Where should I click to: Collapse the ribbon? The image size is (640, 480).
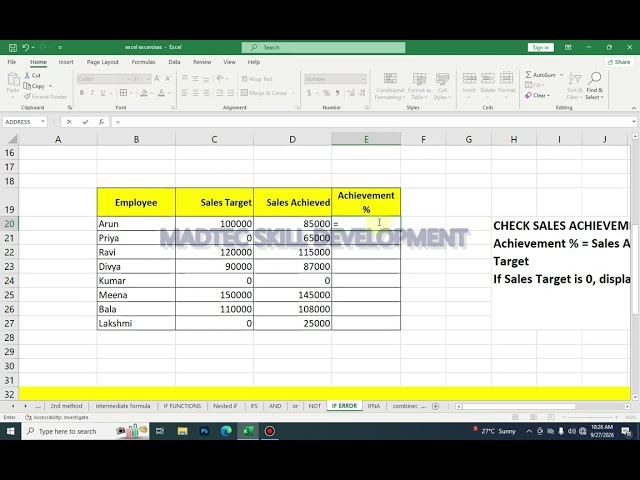[633, 108]
